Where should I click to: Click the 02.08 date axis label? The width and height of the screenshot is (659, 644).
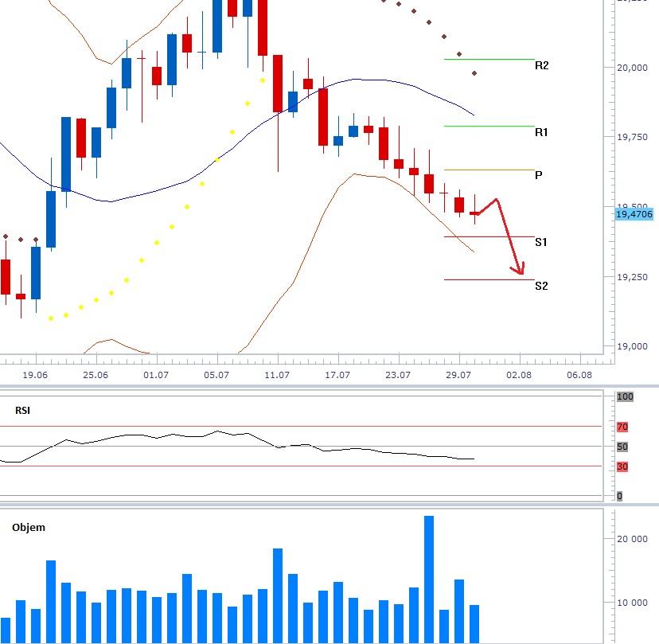(x=519, y=375)
